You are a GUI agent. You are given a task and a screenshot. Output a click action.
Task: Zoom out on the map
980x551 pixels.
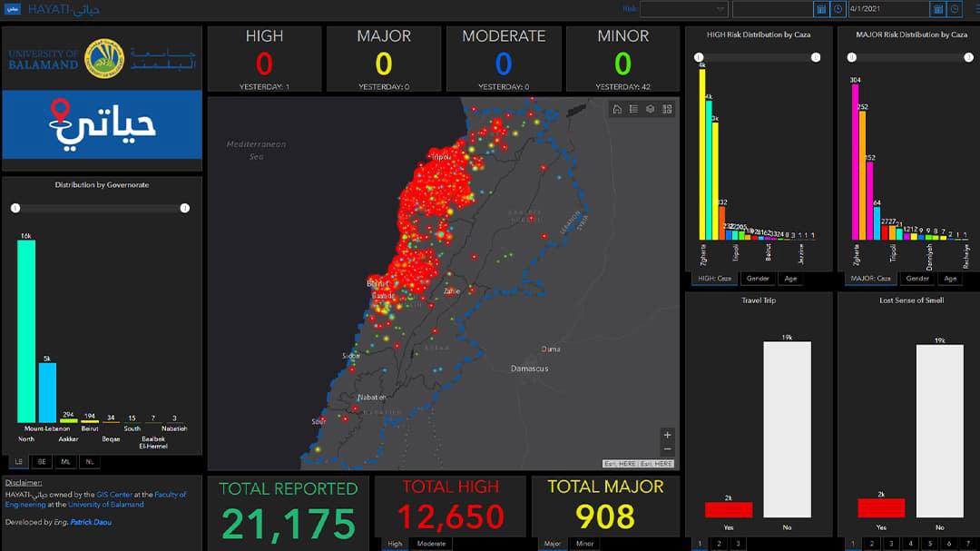point(668,449)
